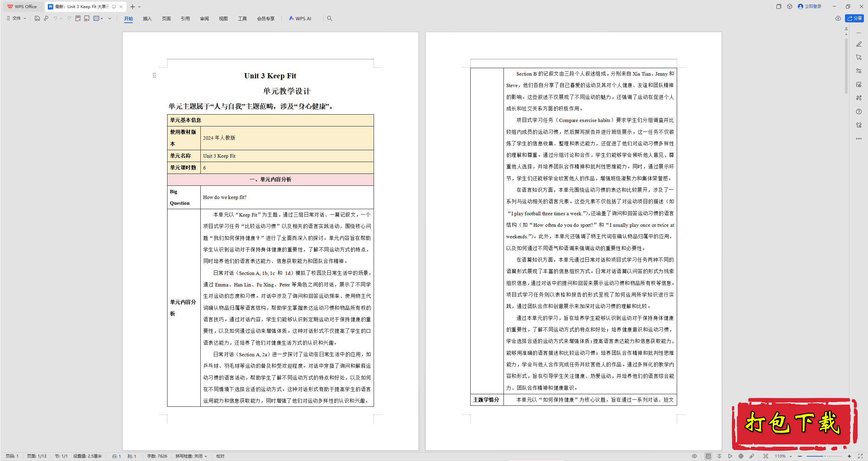Open the 插入 ribbon tab

point(147,19)
